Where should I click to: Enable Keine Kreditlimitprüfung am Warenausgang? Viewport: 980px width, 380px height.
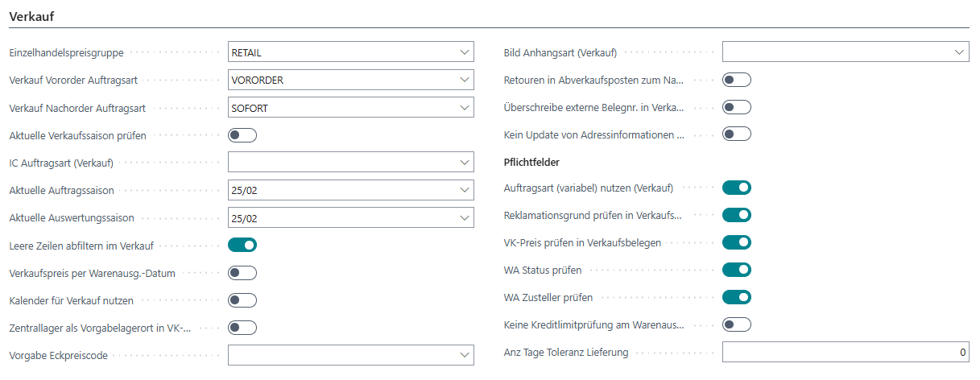[736, 324]
